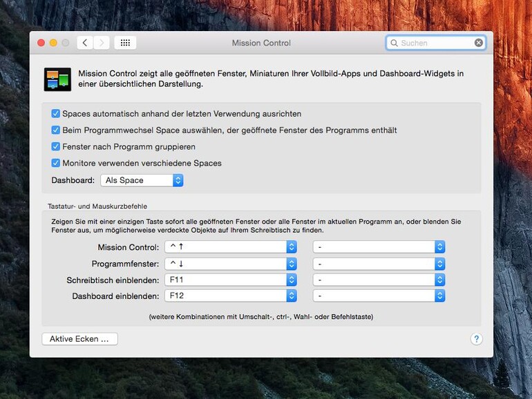Click the 'Schreibtisch einblenden:' label
The image size is (532, 399).
click(113, 280)
